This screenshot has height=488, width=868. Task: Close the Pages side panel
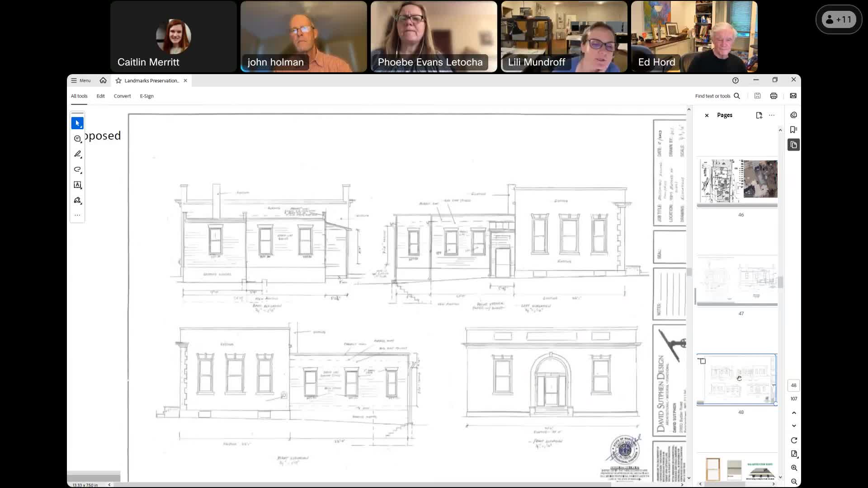pos(707,115)
